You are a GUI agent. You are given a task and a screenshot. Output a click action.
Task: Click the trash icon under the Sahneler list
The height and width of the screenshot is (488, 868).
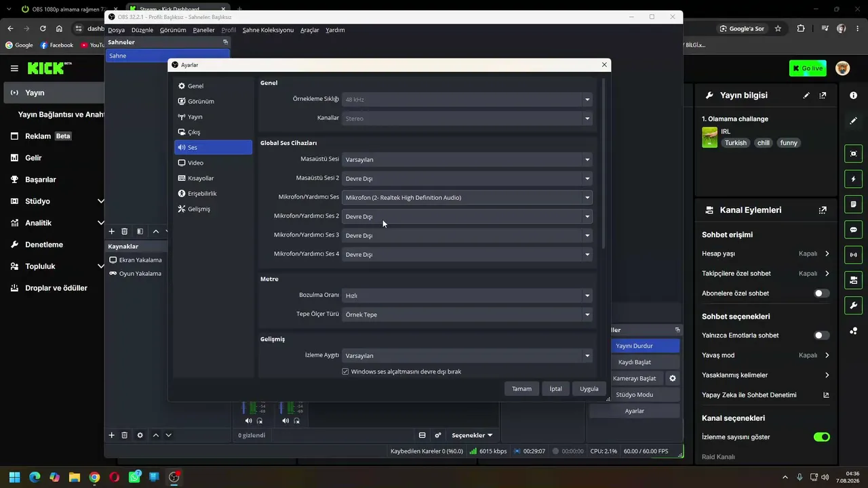[124, 231]
